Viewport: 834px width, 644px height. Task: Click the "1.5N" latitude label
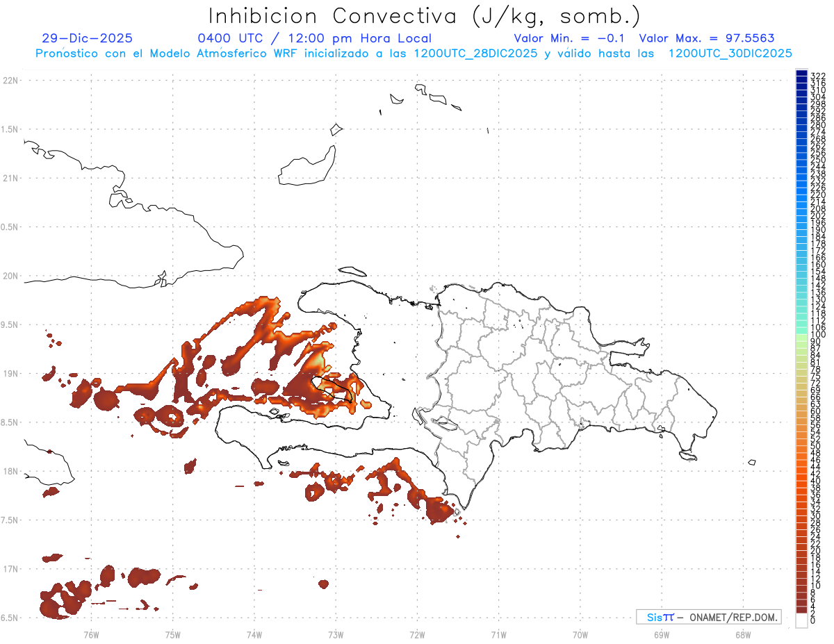click(x=10, y=130)
